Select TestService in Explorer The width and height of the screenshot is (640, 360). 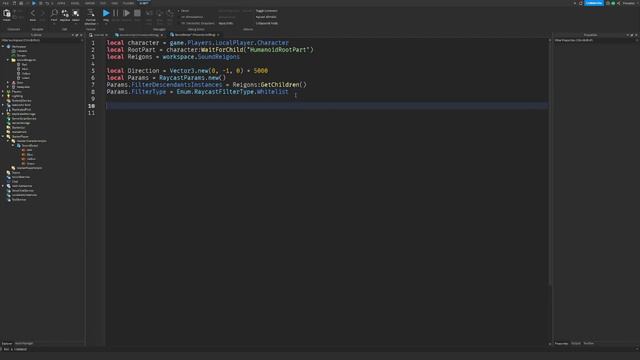tap(19, 200)
